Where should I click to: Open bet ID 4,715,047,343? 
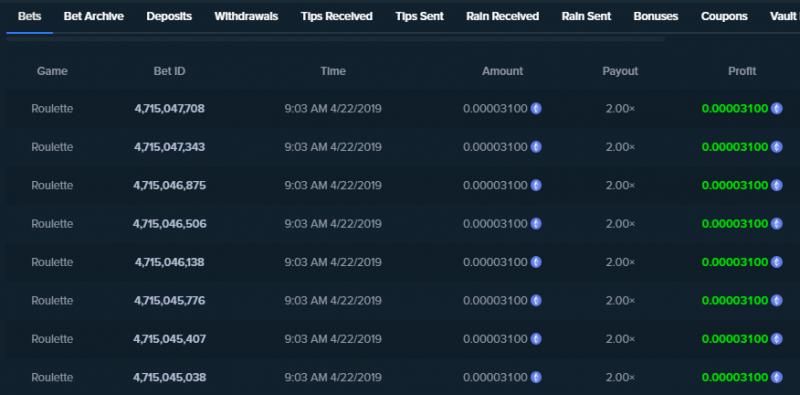click(x=170, y=147)
